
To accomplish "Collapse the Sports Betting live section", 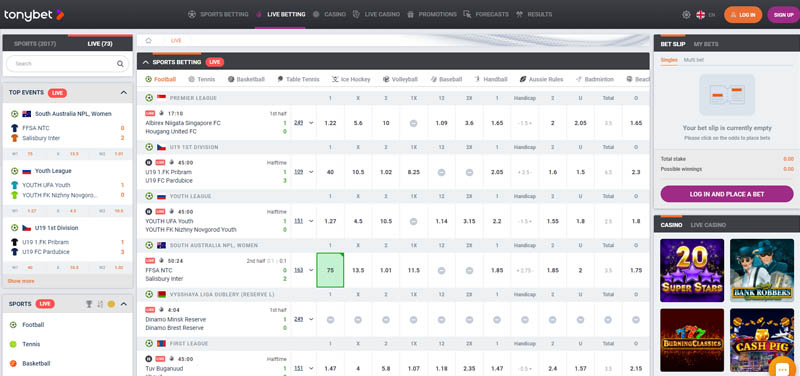I will click(x=146, y=62).
